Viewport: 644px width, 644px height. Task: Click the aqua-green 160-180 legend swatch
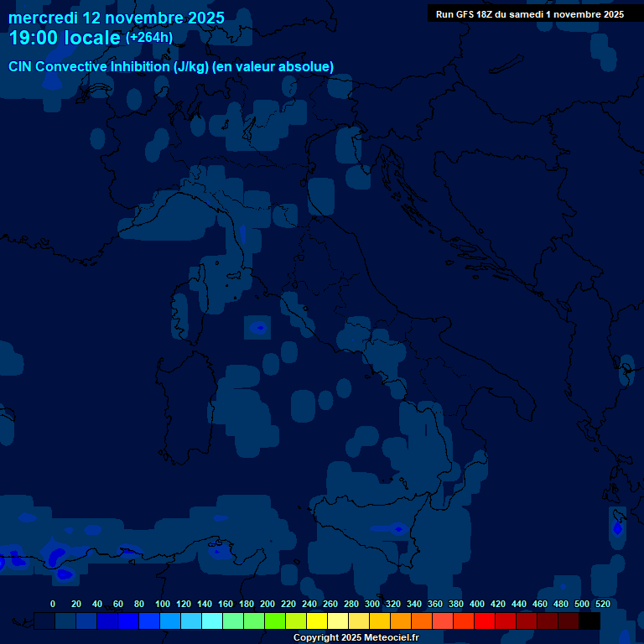233,621
